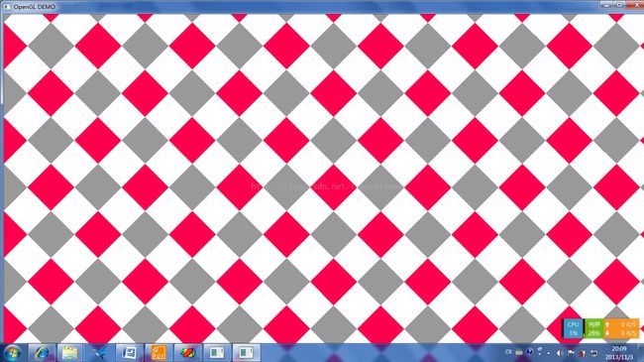
Task: Open the Windows Start menu orb
Action: pyautogui.click(x=12, y=353)
